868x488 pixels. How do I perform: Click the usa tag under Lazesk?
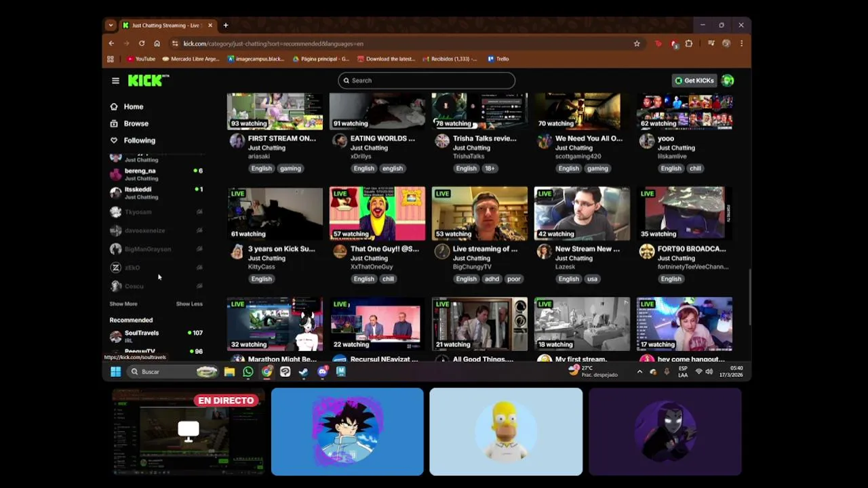(x=592, y=279)
